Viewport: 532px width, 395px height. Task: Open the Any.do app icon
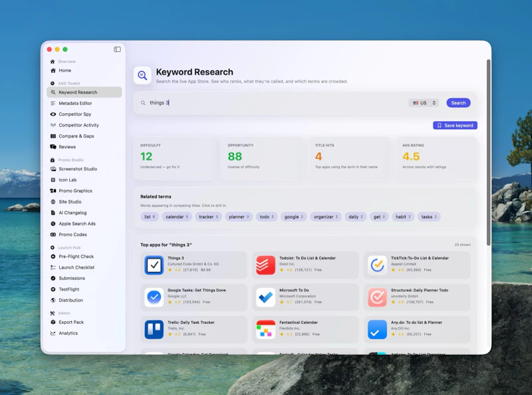tap(377, 330)
